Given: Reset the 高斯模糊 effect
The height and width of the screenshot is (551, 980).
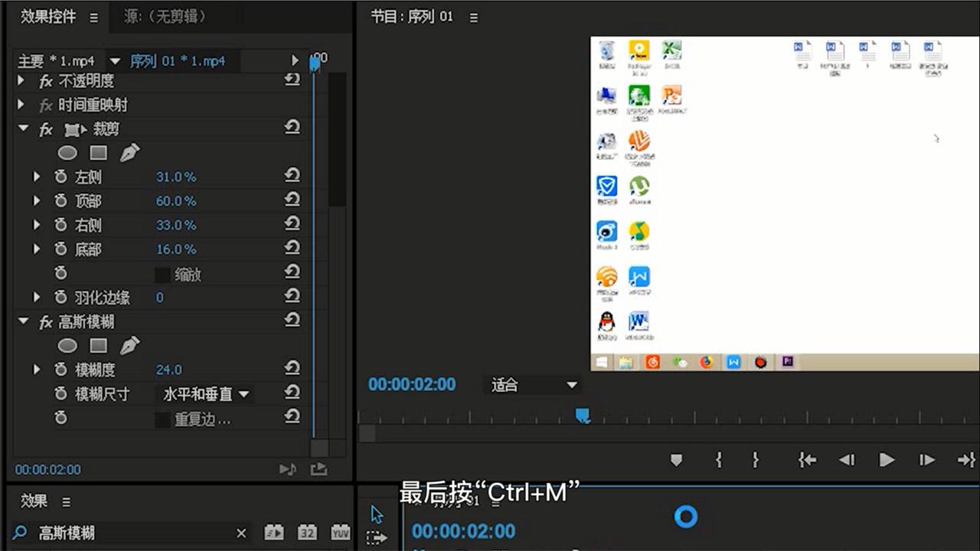Looking at the screenshot, I should [x=292, y=321].
